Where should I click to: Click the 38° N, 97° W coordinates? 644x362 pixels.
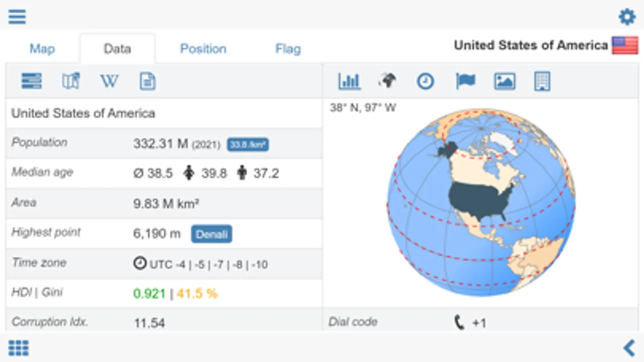pyautogui.click(x=363, y=108)
